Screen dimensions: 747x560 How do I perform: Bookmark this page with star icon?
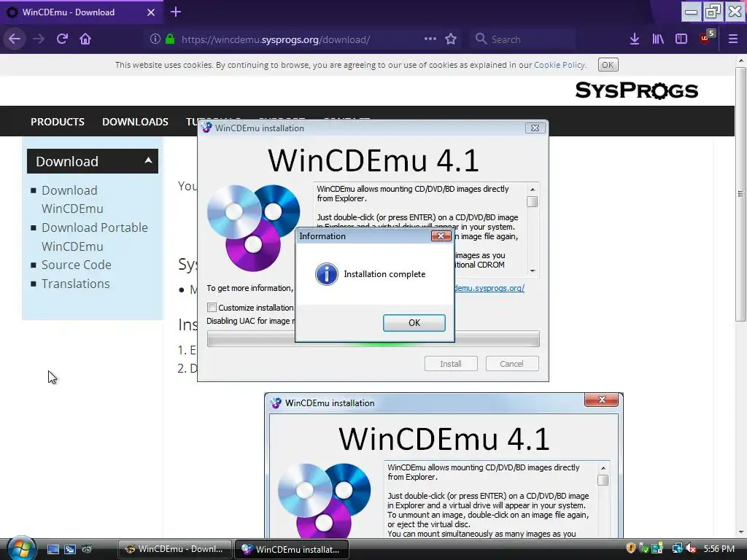point(451,39)
